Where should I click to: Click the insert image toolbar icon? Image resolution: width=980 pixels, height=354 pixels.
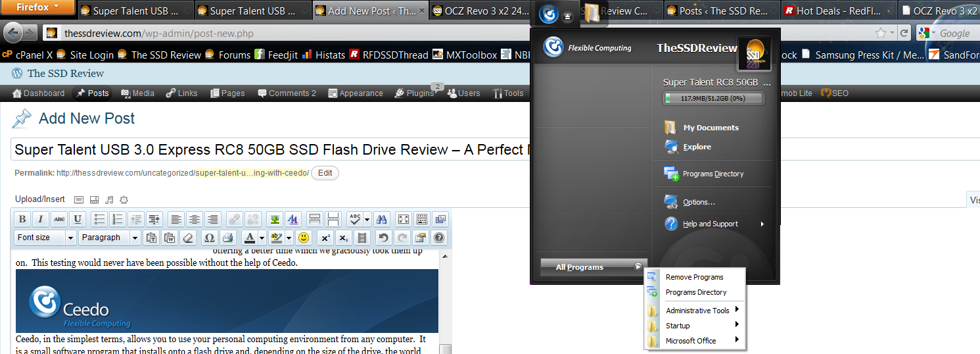point(274,219)
